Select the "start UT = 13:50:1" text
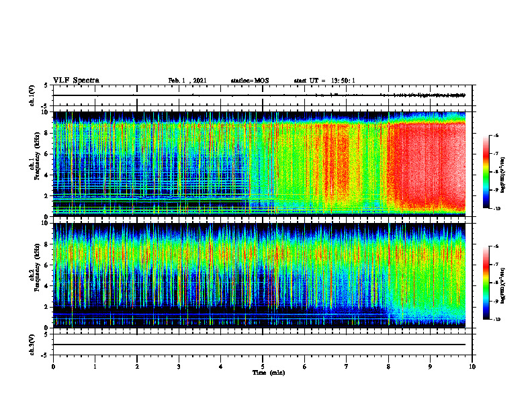Viewport: 532px width, 411px height. (324, 81)
